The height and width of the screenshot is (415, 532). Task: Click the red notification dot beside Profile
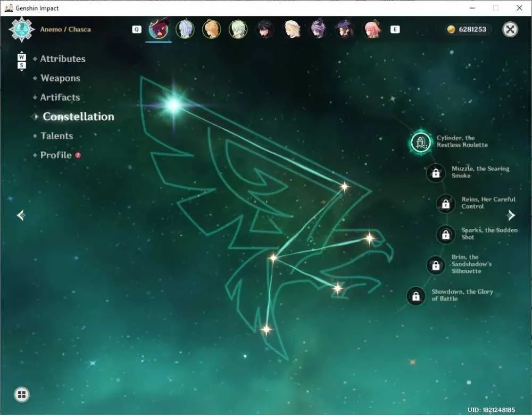click(x=78, y=155)
